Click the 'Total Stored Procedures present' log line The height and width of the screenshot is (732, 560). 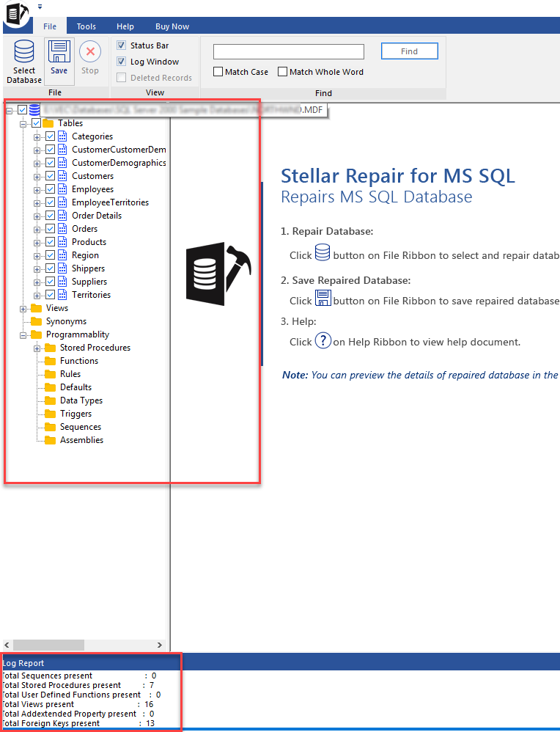(78, 685)
